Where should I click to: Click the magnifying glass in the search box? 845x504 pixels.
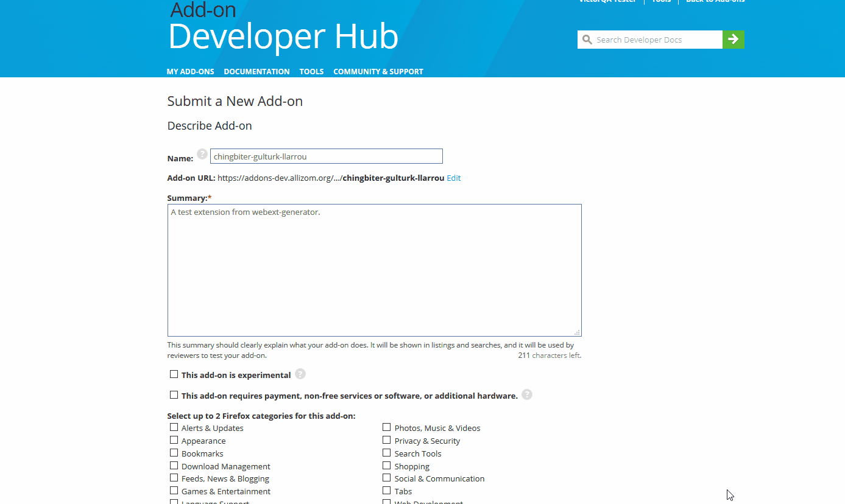coord(587,39)
